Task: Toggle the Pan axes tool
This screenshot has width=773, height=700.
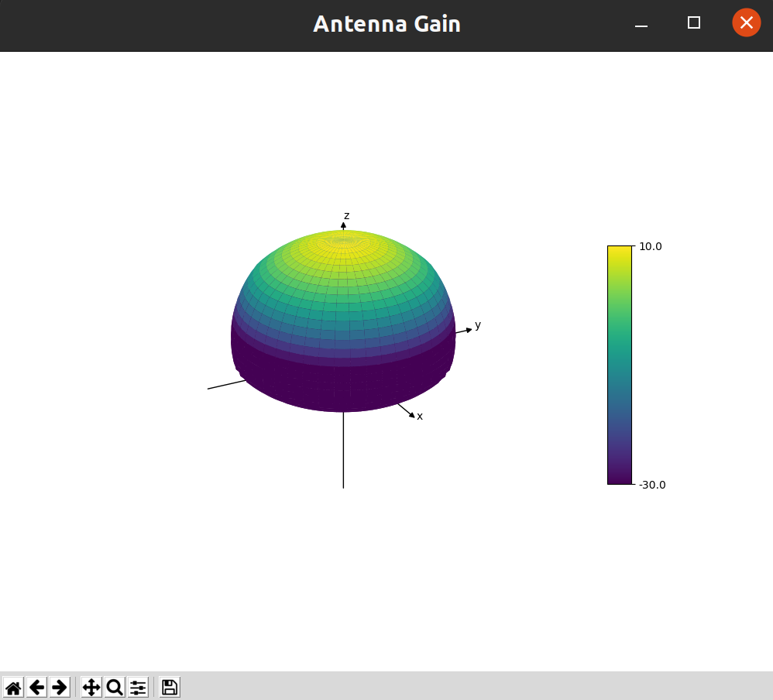Action: click(x=91, y=687)
